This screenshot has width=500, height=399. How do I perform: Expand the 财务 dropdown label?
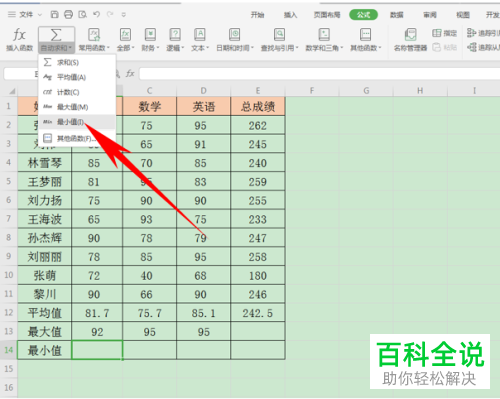point(150,48)
